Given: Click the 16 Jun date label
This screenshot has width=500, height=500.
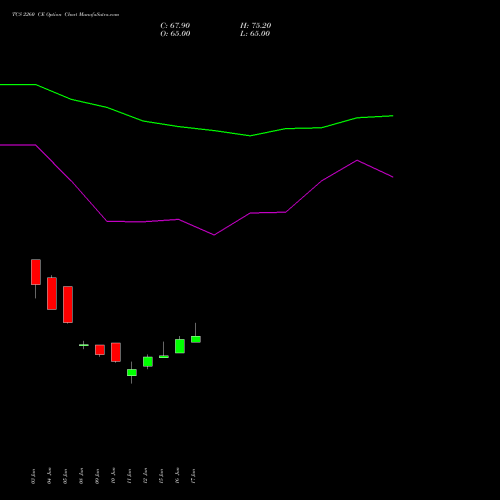Looking at the screenshot, I should 177,476.
